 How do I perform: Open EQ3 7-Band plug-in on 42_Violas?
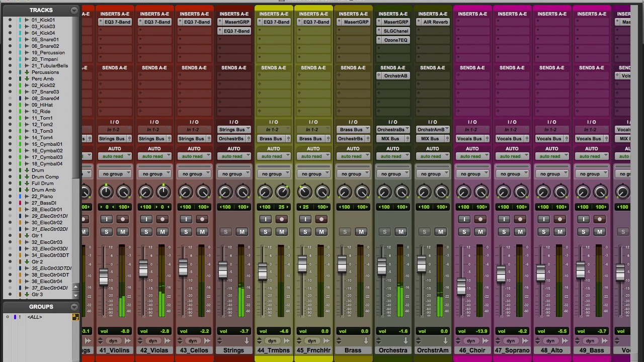coord(157,22)
